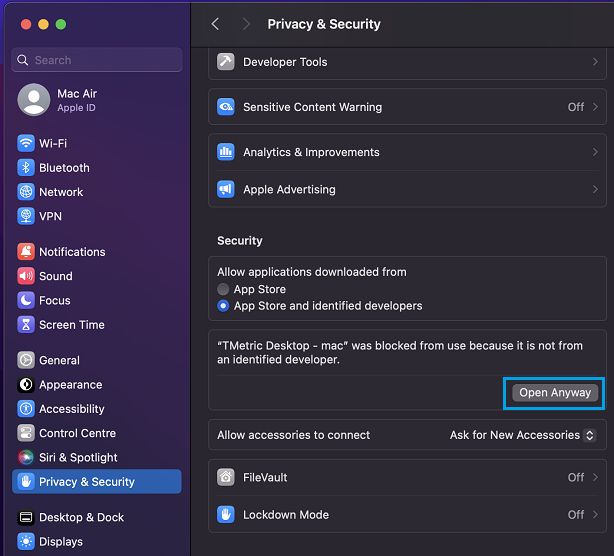
Task: Open Sensitive Content Warning chevron
Action: coord(595,107)
